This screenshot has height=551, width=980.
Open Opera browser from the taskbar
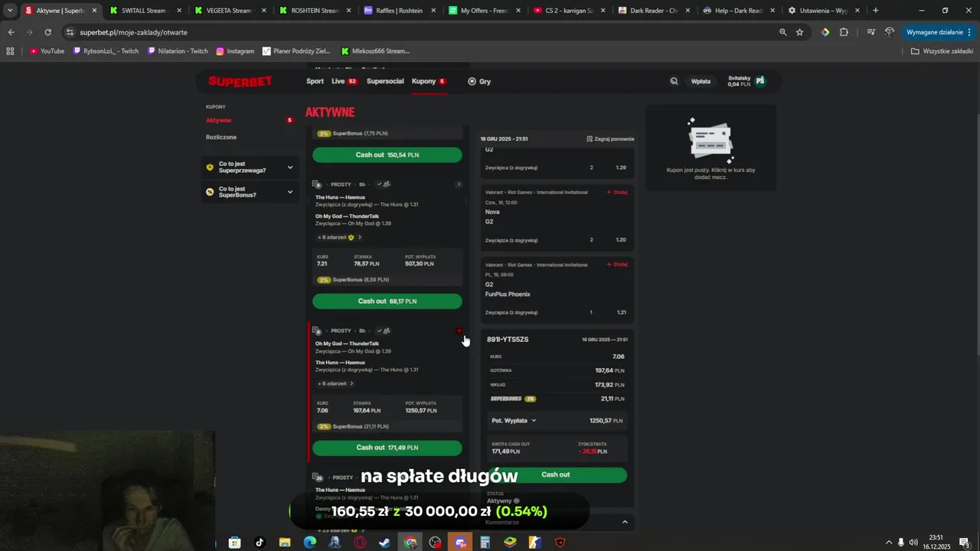click(360, 543)
